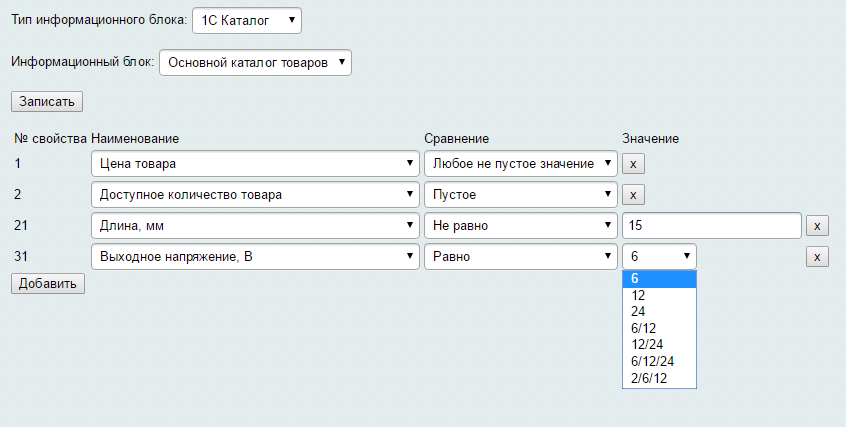The width and height of the screenshot is (846, 427).
Task: Delete the Выходное напряжение, В row
Action: 817,257
